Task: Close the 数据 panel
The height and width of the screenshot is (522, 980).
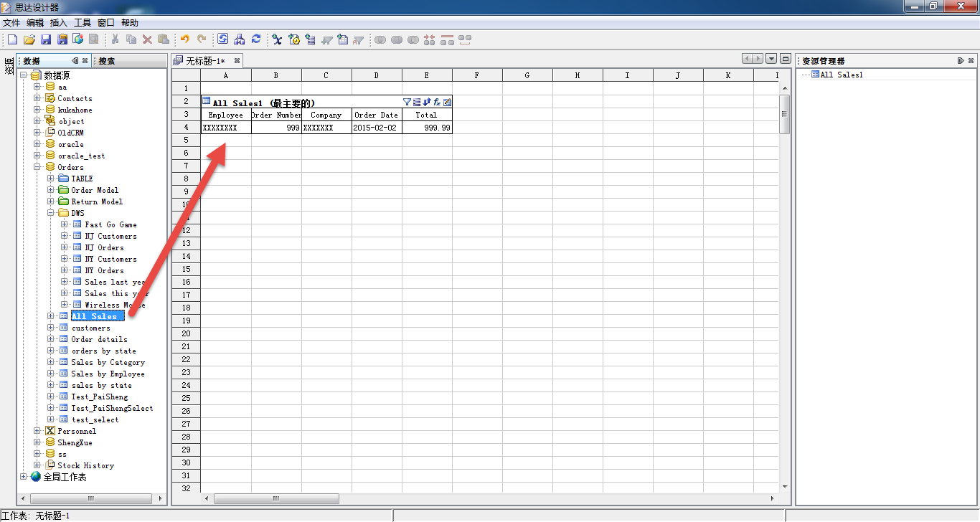Action: [85, 61]
